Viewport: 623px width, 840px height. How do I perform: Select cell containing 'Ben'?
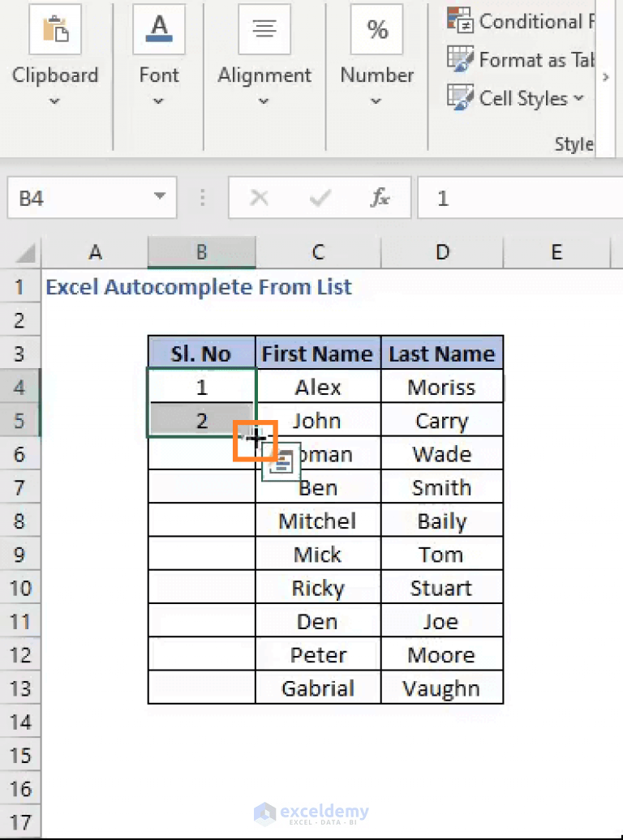tap(319, 487)
